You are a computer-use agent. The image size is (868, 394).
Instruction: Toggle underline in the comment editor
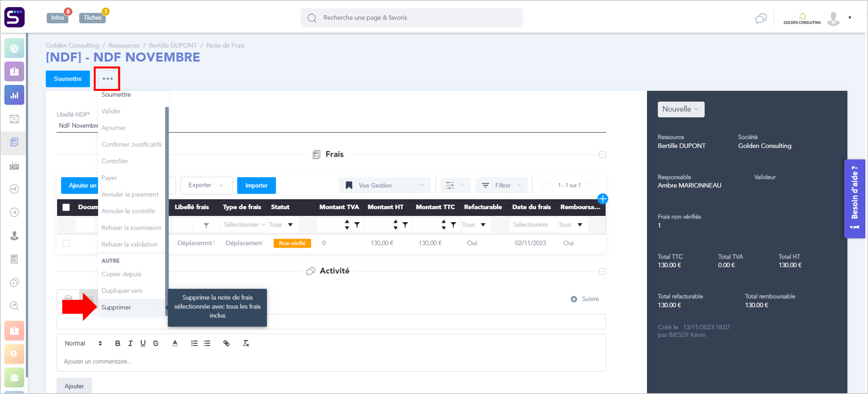click(x=143, y=343)
